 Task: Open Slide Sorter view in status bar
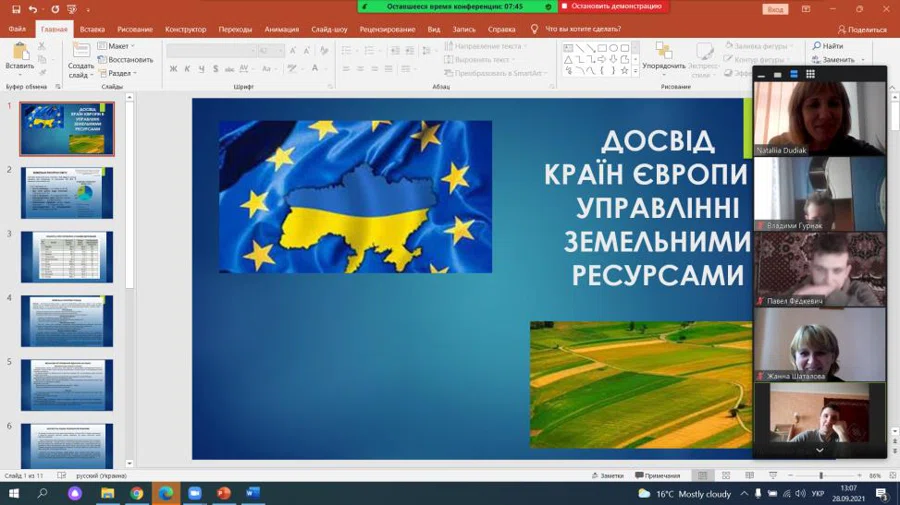(x=726, y=476)
